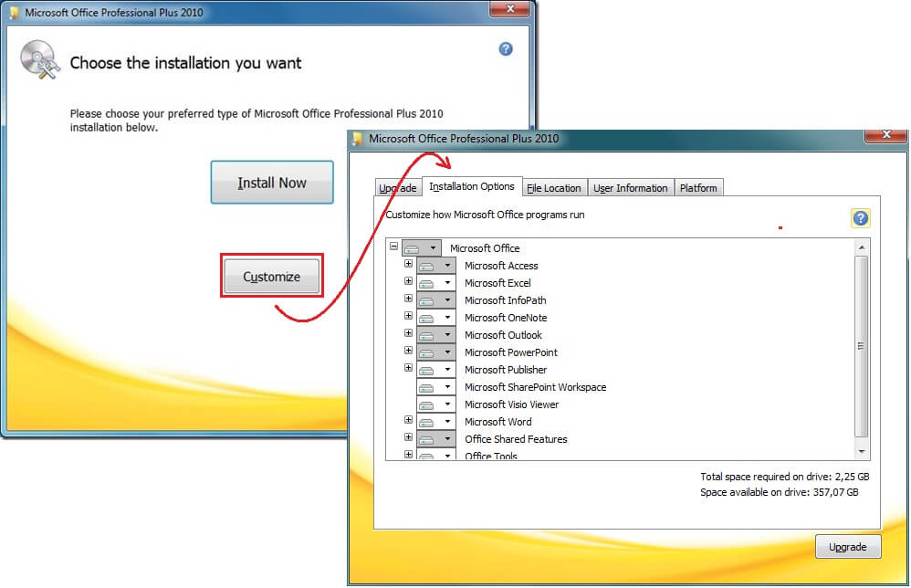Open install-state dropdown for Microsoft Publisher

(x=435, y=370)
